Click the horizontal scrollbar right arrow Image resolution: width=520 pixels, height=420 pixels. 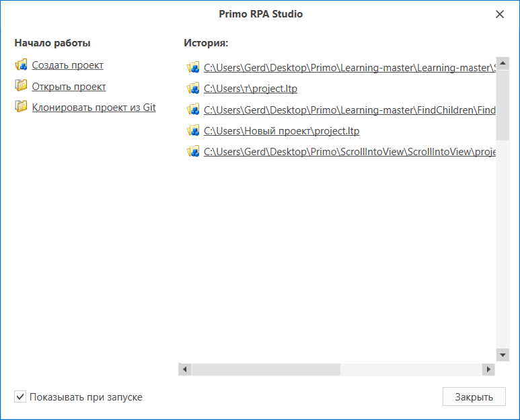[x=488, y=370]
